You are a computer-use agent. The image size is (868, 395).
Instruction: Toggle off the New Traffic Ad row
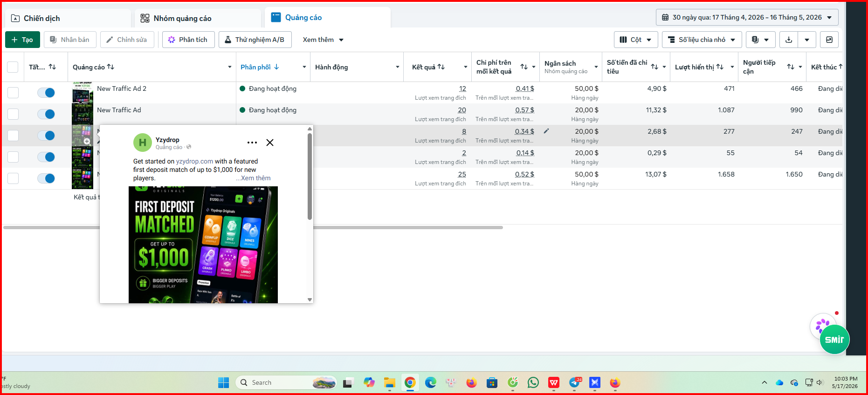click(46, 114)
